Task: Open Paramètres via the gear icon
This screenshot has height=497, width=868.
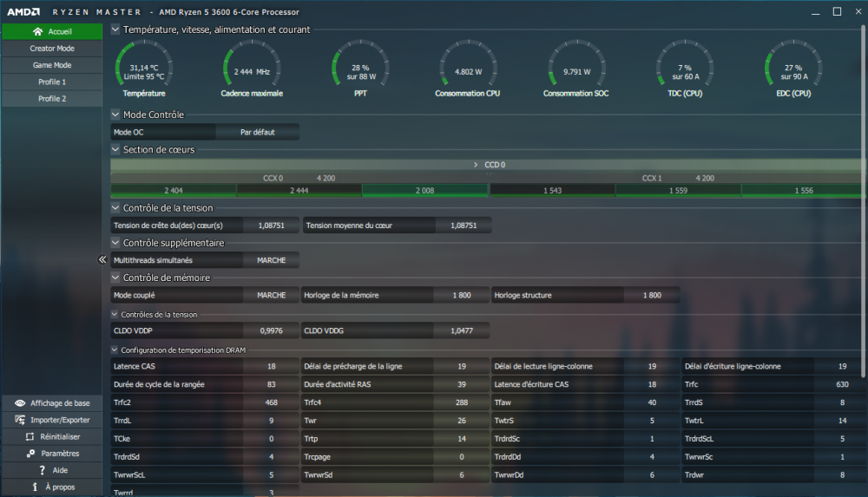Action: pos(31,454)
